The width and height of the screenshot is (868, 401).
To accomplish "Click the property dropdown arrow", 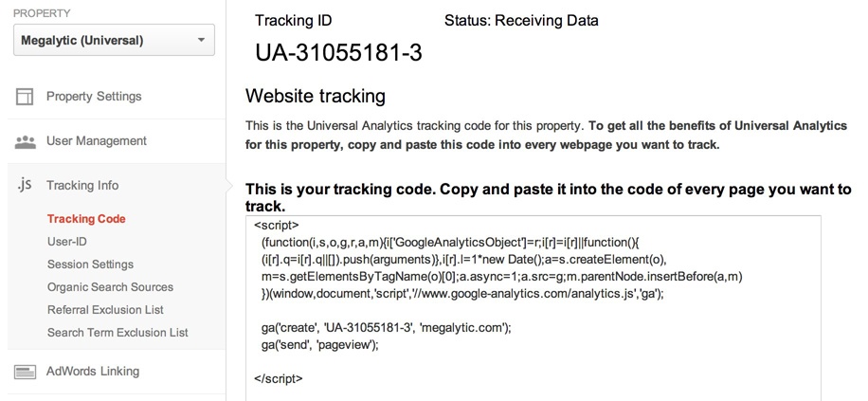I will 200,40.
